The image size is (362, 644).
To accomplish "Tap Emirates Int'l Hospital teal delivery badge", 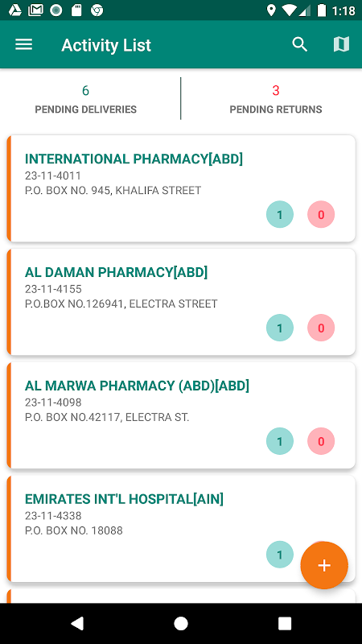I will (280, 555).
